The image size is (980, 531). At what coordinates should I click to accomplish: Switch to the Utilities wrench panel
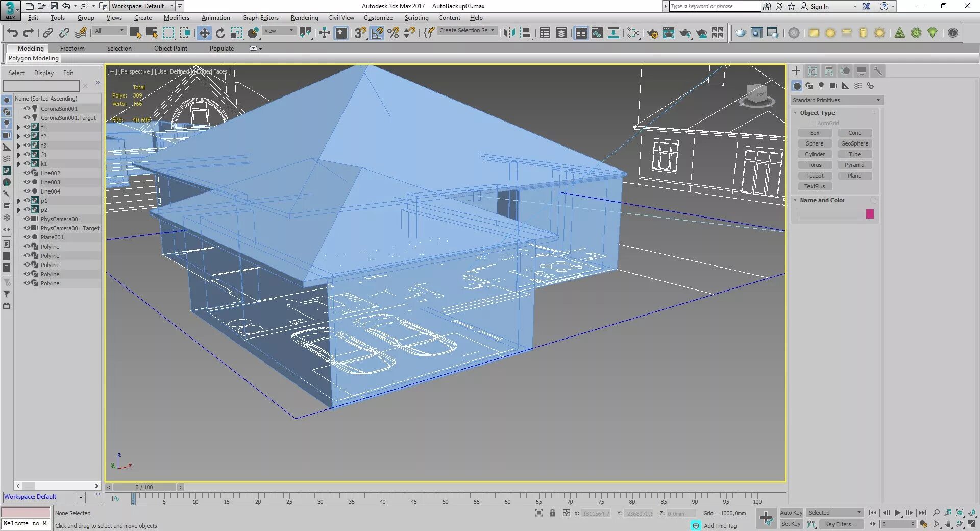[x=878, y=71]
